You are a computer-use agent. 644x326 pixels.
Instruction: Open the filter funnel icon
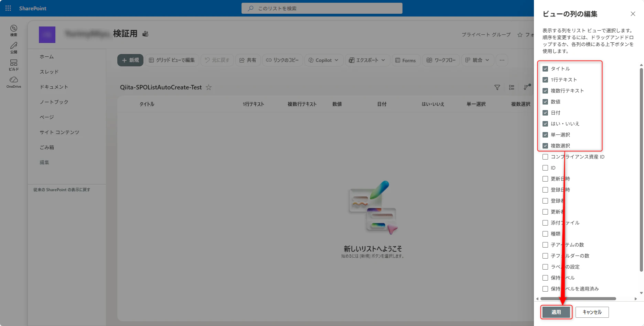497,87
